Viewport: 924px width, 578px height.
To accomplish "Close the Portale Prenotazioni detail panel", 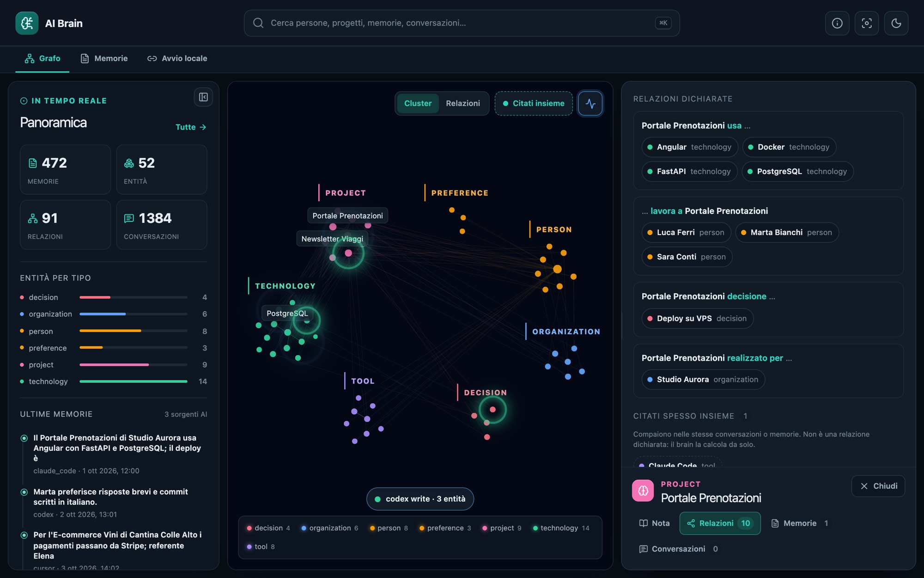I will tap(878, 486).
